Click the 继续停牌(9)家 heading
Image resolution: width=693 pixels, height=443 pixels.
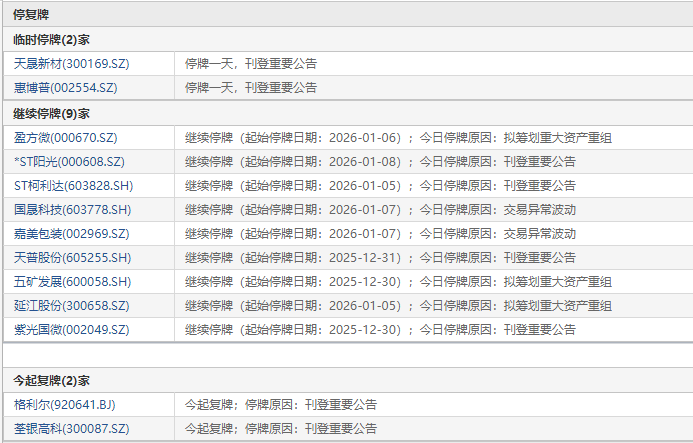point(51,114)
